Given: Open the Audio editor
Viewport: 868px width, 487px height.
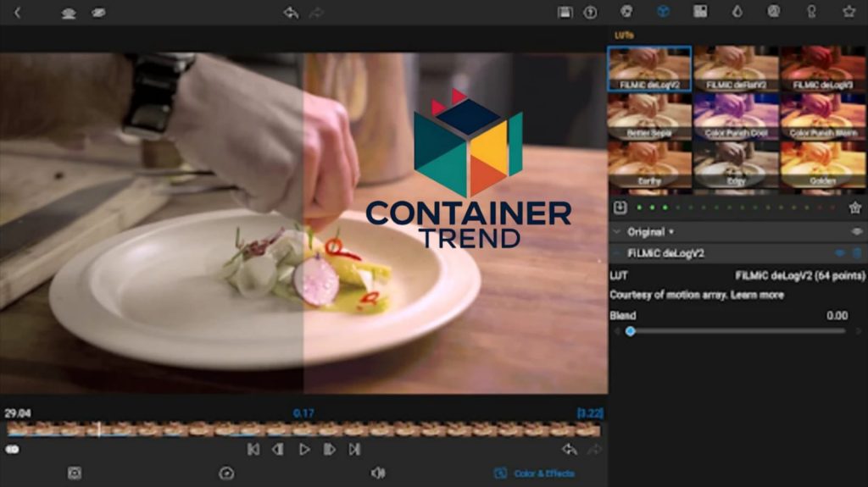Looking at the screenshot, I should pos(378,473).
